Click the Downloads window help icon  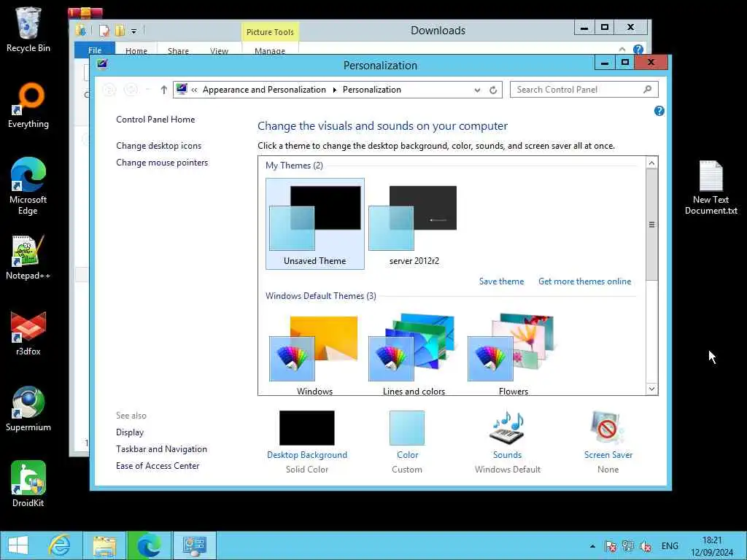point(638,49)
